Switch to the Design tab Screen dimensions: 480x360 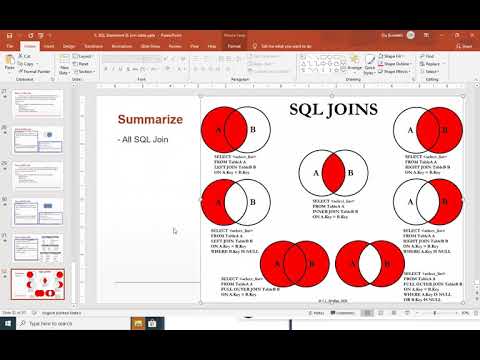pos(69,46)
